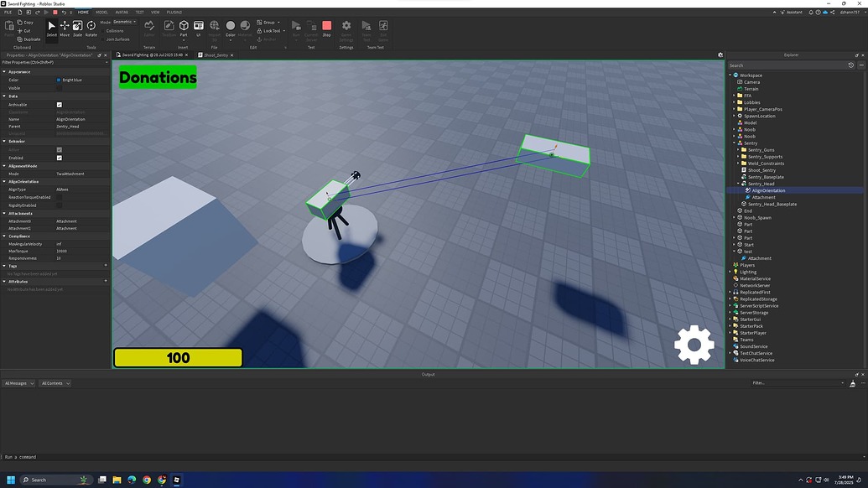Viewport: 868px width, 488px height.
Task: Enable the Collisions checkbox
Action: pos(102,31)
